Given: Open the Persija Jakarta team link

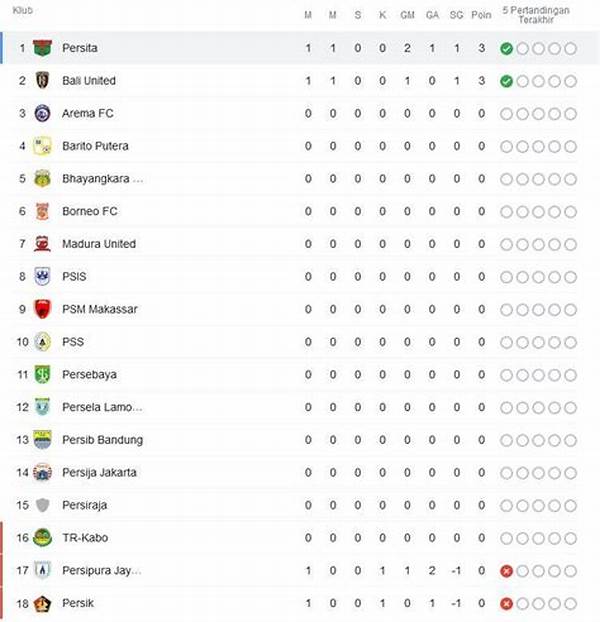Looking at the screenshot, I should pos(99,473).
